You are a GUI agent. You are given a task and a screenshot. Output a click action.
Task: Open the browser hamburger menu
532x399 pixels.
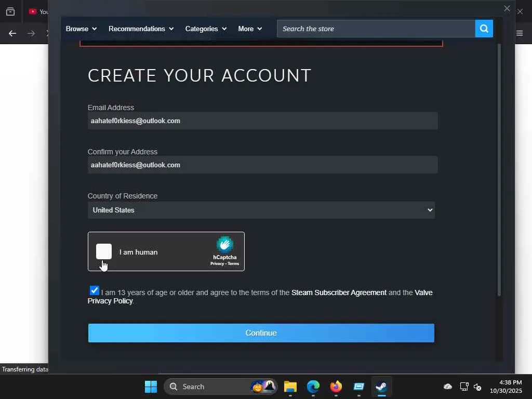(520, 33)
